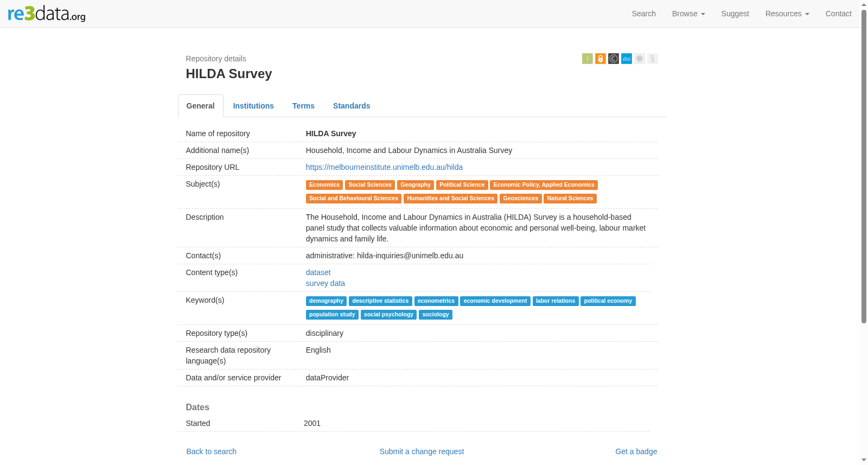
Task: Click the Geosciences subject tag
Action: coord(520,199)
